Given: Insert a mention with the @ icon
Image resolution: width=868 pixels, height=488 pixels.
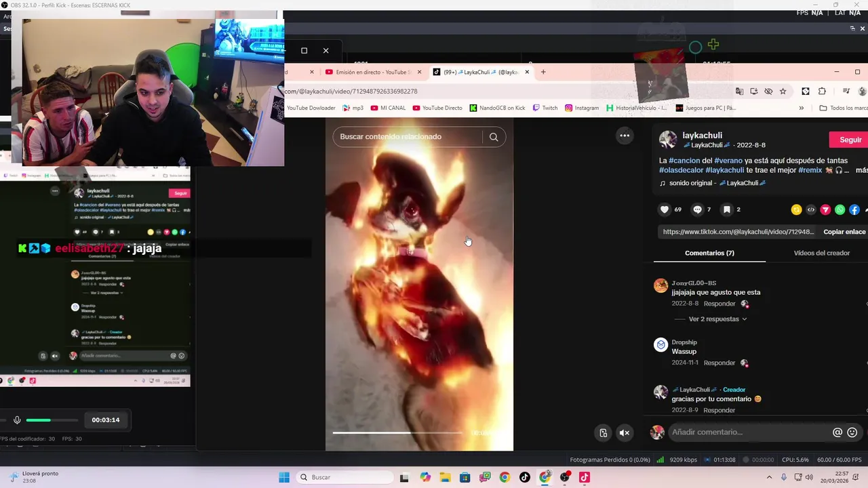Looking at the screenshot, I should (837, 432).
